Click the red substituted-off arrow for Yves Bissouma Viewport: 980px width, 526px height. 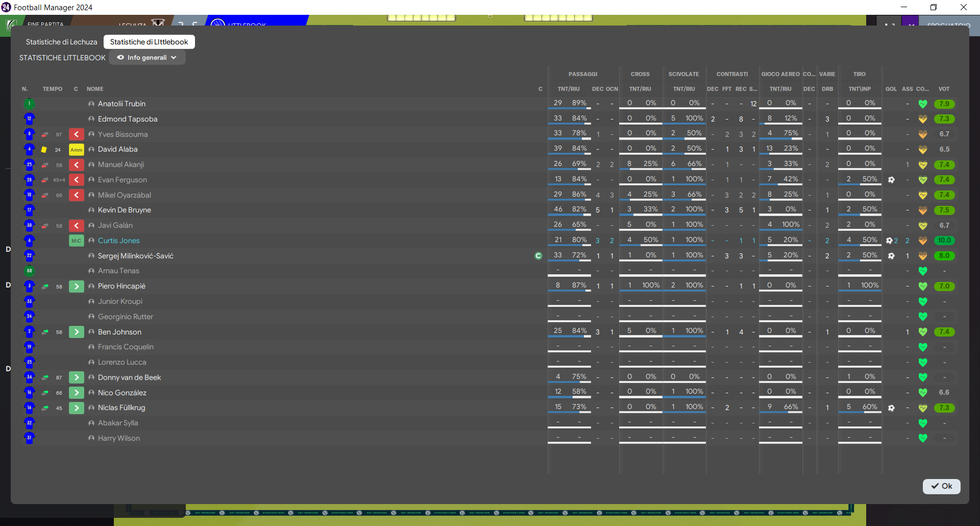(76, 134)
